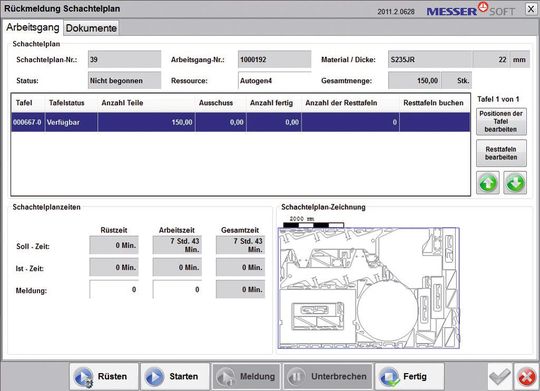Click the Meldung Rüstzeit input field
This screenshot has height=391, width=540.
pyautogui.click(x=114, y=289)
